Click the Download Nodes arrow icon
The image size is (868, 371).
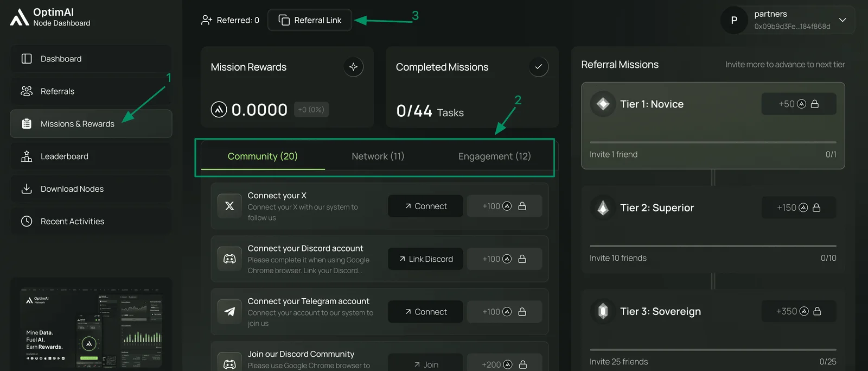click(27, 188)
